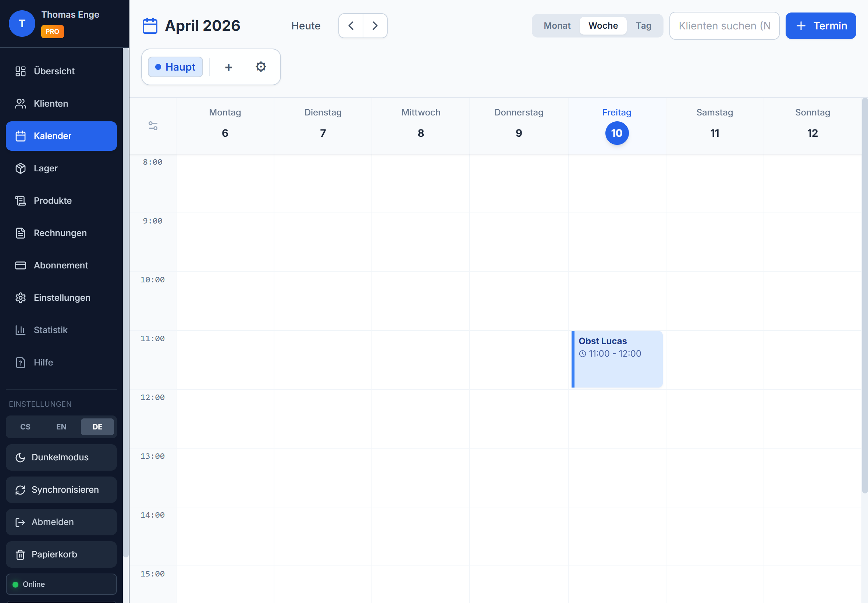868x603 pixels.
Task: Go to previous week with left chevron
Action: tap(350, 25)
